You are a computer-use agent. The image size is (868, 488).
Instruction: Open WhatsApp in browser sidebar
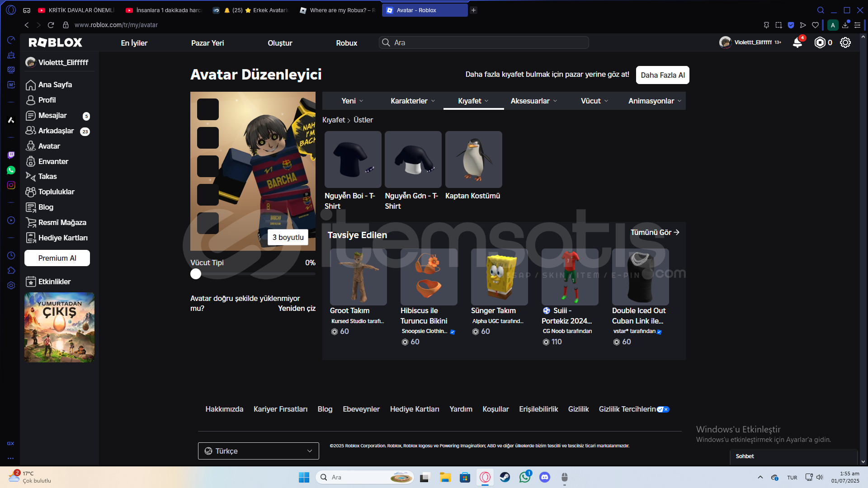[x=11, y=170]
